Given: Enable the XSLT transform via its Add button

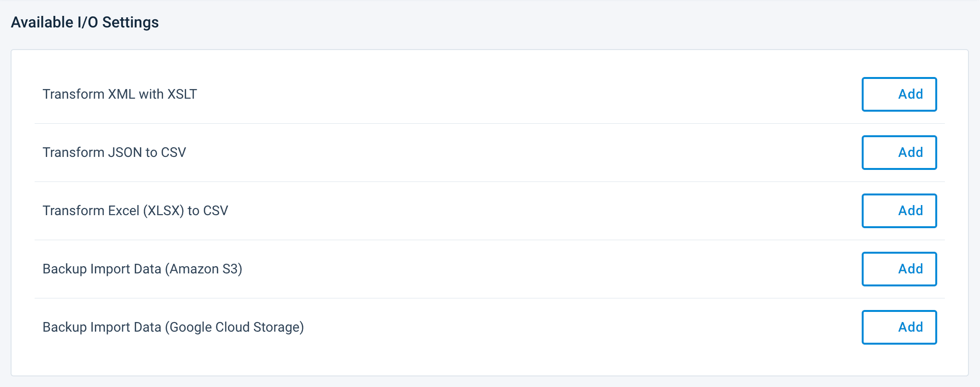Looking at the screenshot, I should [x=899, y=94].
